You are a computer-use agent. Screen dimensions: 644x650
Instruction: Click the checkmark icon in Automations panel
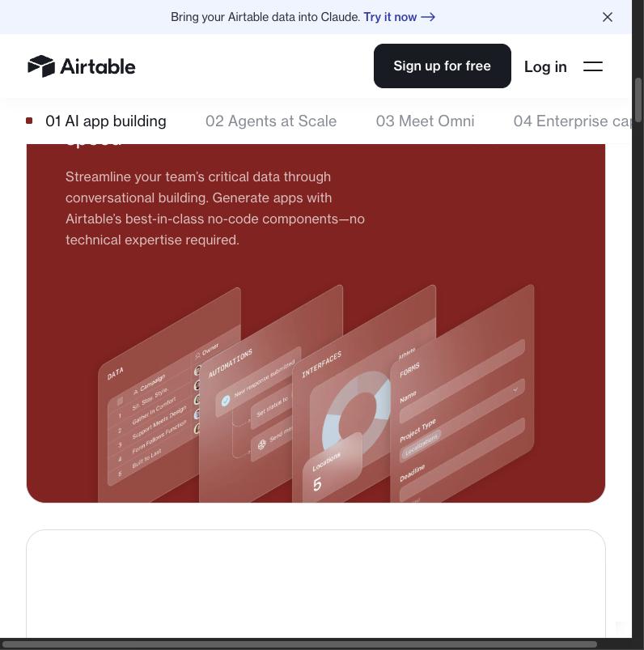226,401
